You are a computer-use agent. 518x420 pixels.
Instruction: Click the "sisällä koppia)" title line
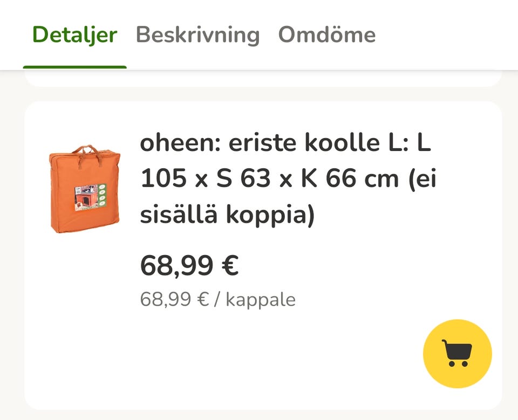(227, 215)
